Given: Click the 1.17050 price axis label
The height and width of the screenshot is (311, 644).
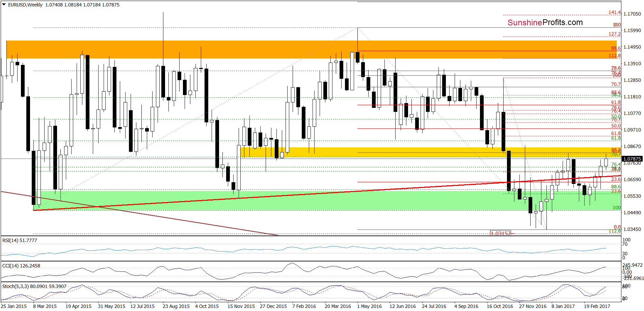Looking at the screenshot, I should [632, 14].
